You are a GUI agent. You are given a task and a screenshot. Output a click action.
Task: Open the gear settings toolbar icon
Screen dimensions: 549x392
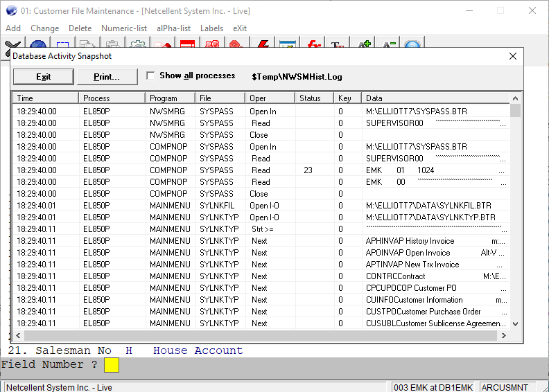[138, 44]
